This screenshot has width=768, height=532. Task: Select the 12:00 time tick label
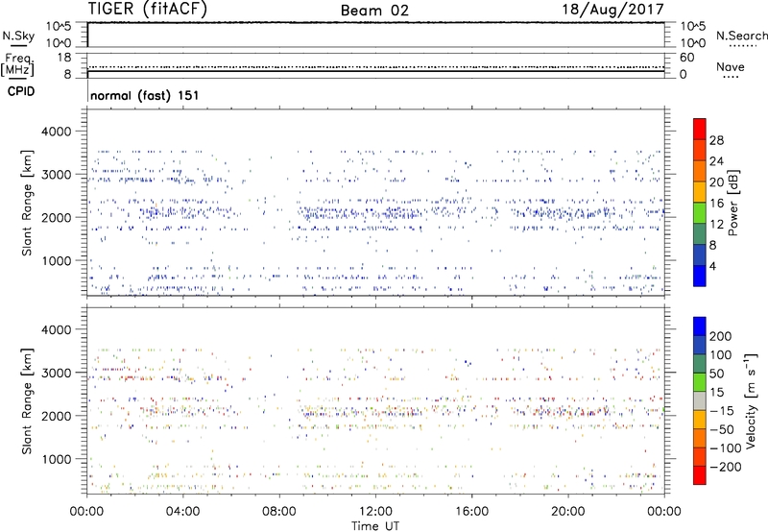[375, 512]
